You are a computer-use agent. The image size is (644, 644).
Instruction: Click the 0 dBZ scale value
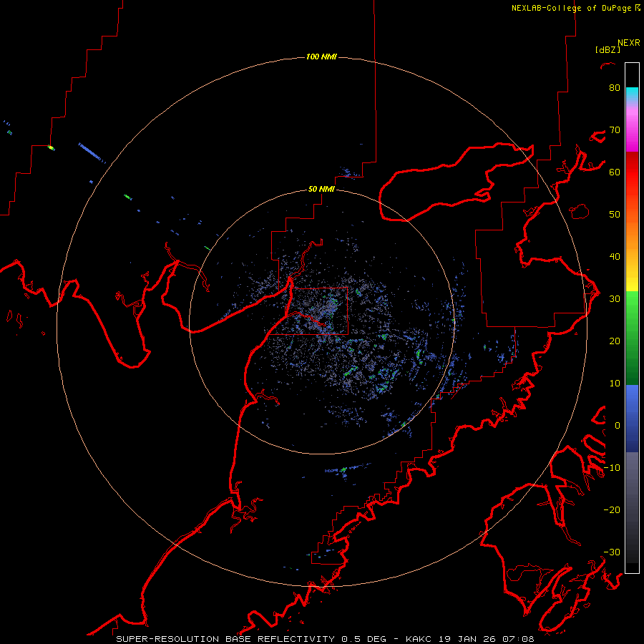coord(618,426)
